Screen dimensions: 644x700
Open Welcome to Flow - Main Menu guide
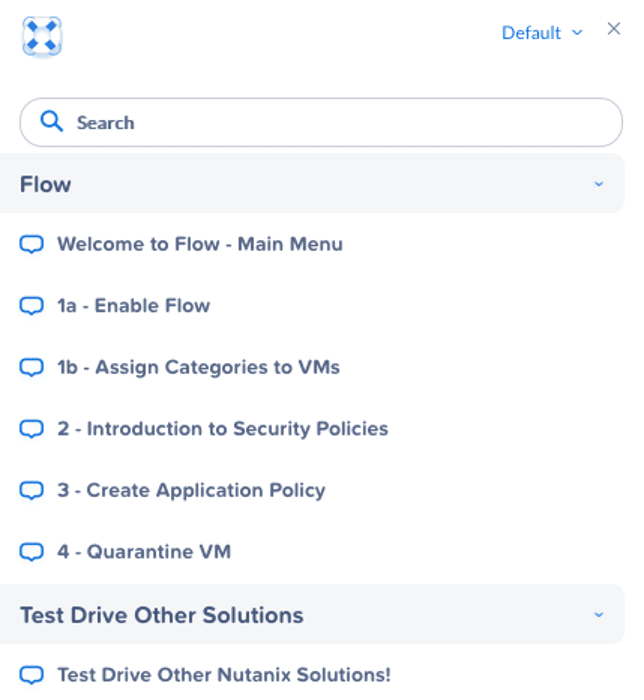200,244
